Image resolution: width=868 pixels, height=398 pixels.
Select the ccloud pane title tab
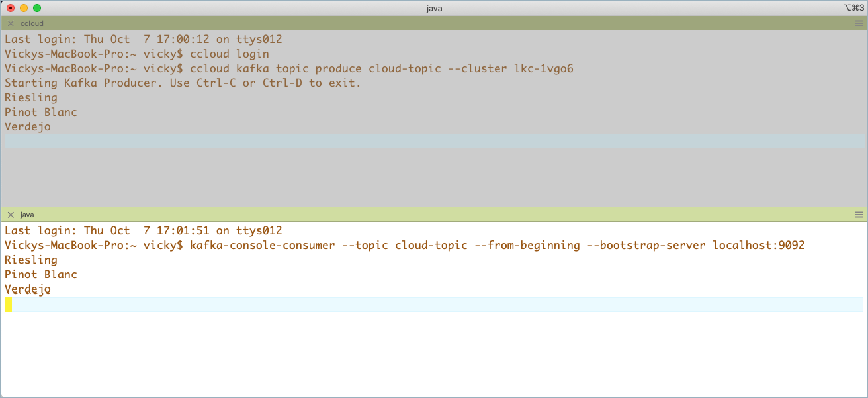click(x=32, y=23)
